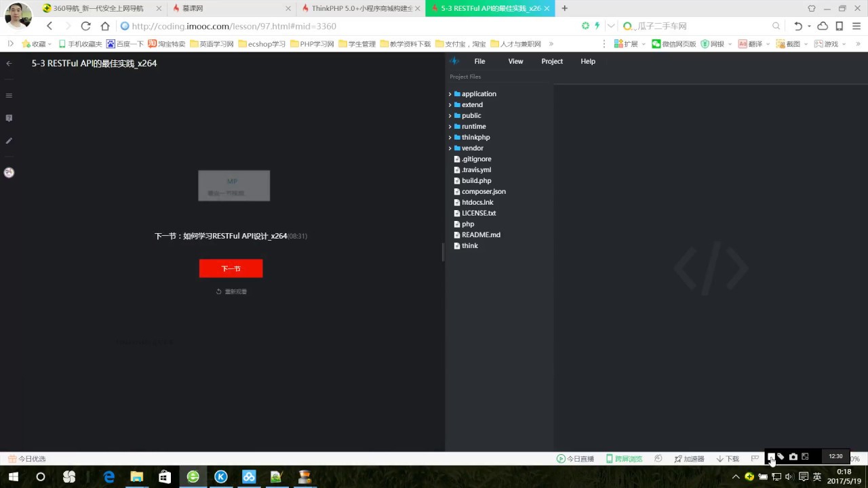Click 加速器 in the status bar
This screenshot has width=868, height=488.
689,459
